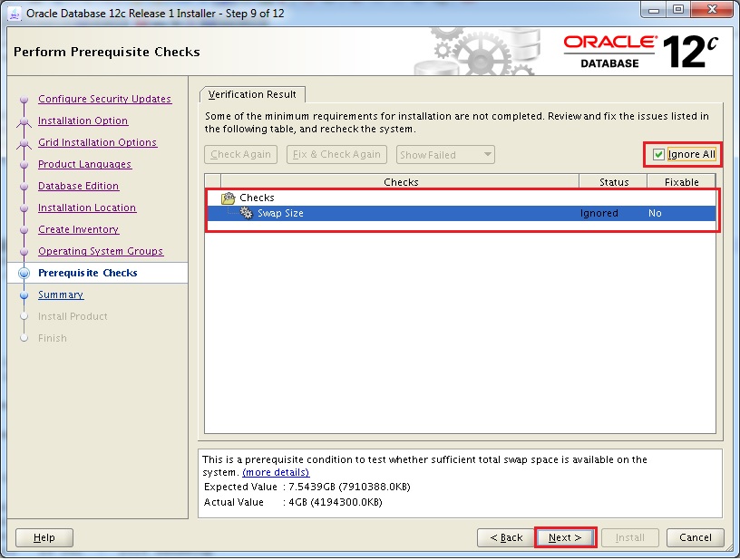Image resolution: width=740 pixels, height=560 pixels.
Task: Click the Swap Size gear icon
Action: (x=246, y=213)
